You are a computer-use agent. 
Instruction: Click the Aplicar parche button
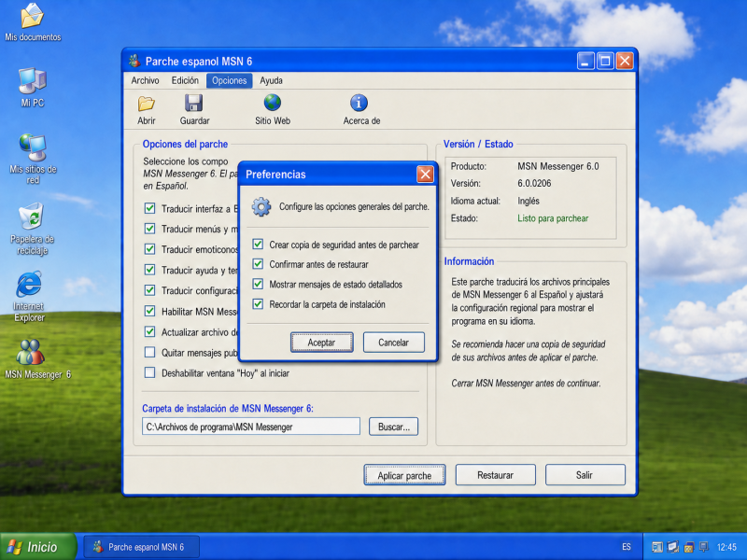[x=404, y=475]
